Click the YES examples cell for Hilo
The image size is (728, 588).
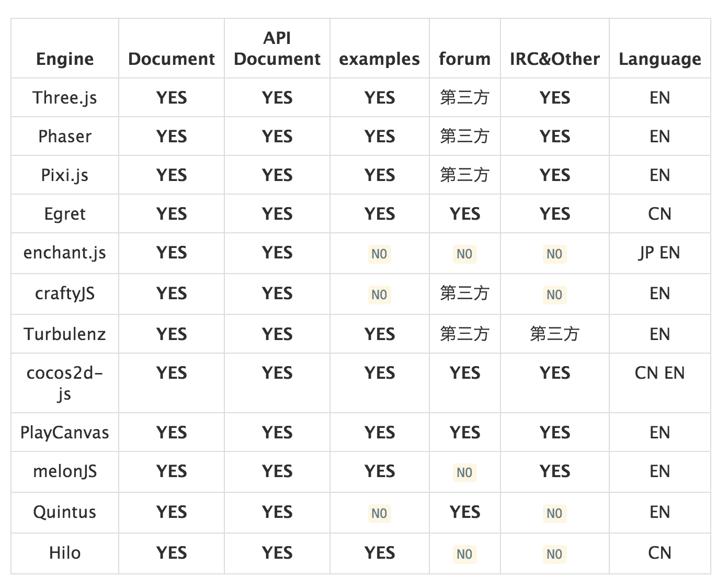380,553
